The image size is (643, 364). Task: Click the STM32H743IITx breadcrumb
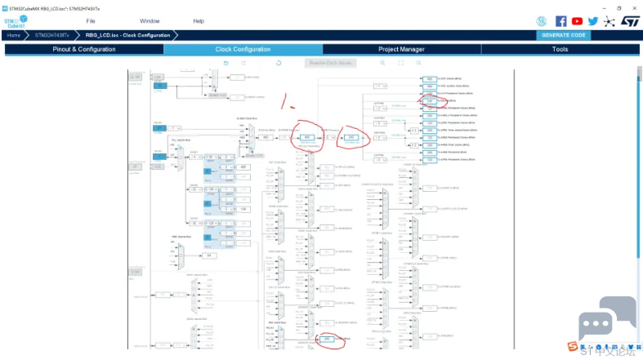click(52, 35)
